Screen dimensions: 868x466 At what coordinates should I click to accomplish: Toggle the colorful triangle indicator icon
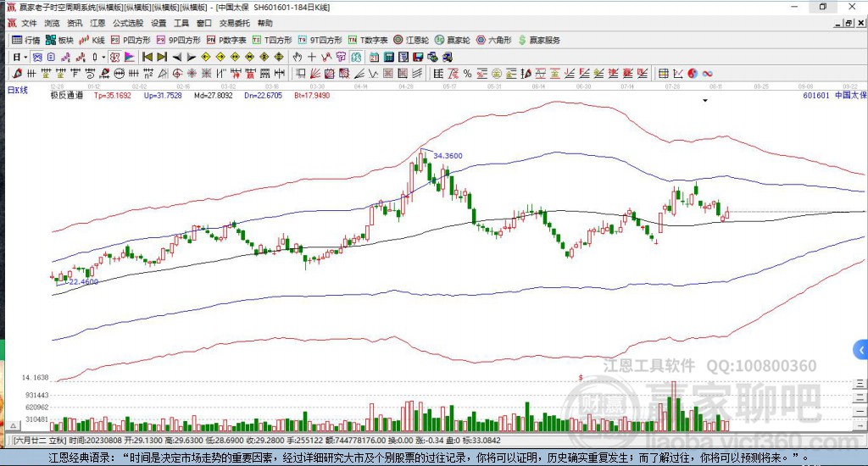tap(130, 57)
